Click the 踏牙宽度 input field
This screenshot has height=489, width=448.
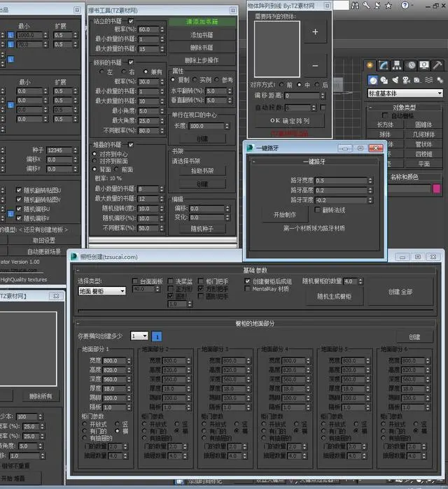click(342, 180)
